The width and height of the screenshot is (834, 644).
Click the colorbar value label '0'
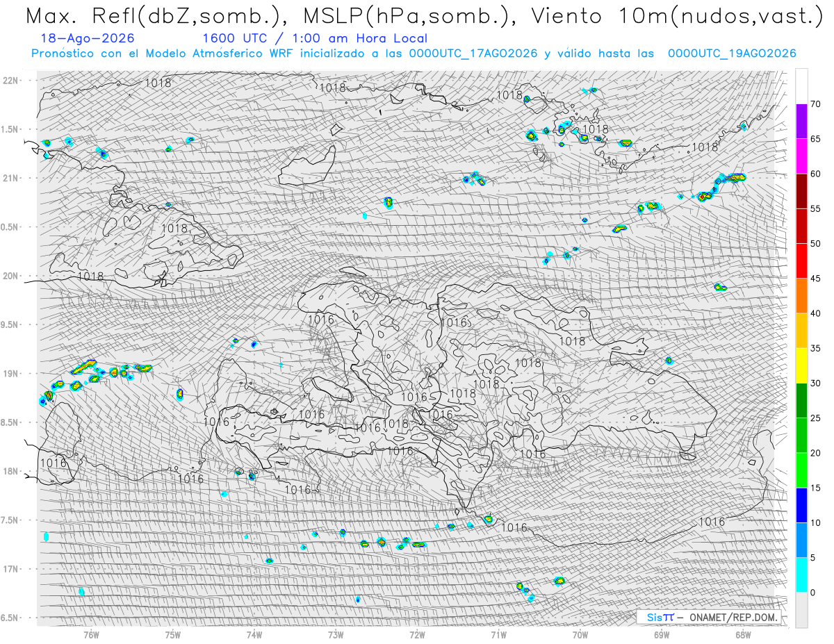coord(813,592)
